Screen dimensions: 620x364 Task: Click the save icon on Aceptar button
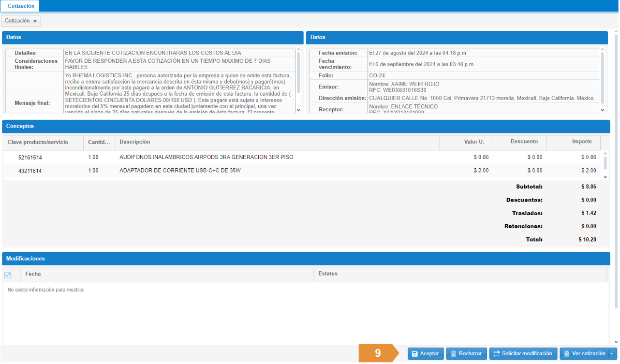click(414, 354)
